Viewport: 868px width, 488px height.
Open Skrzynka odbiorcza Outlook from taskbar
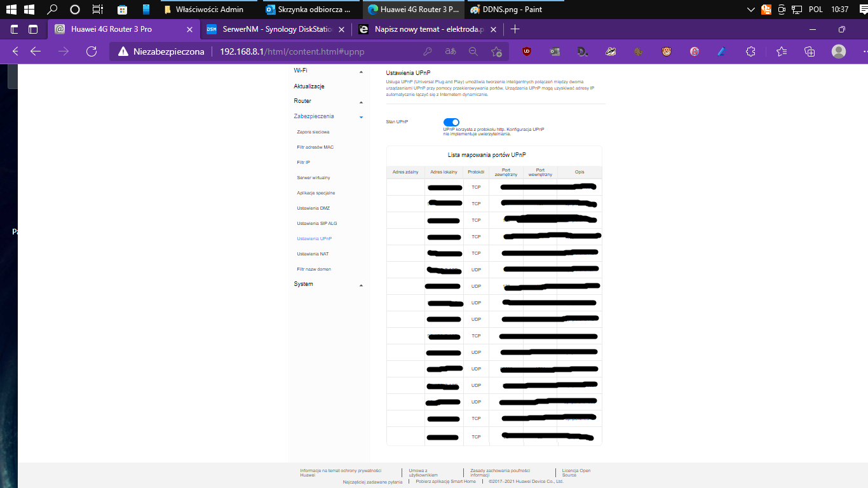[311, 10]
